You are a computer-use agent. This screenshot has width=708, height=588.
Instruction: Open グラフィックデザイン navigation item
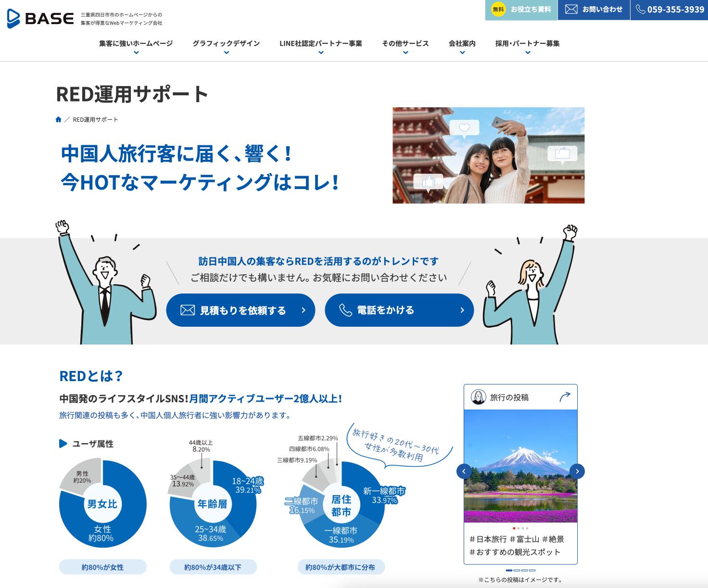tap(226, 43)
